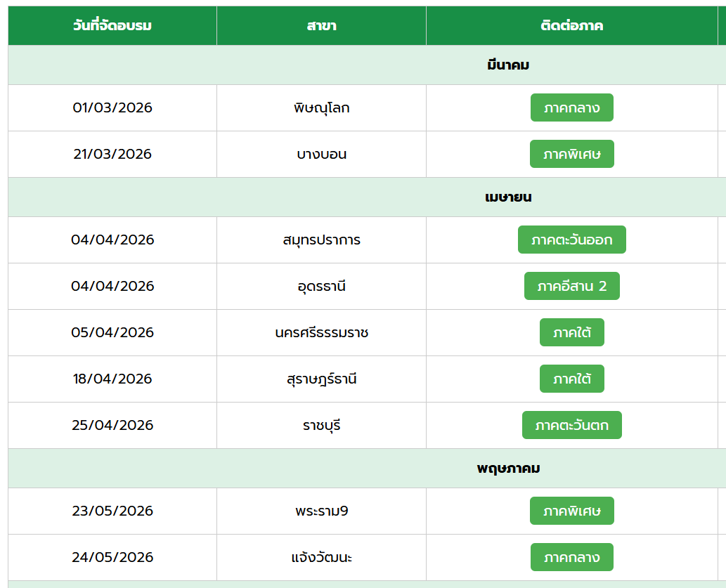Click the พระราม9 branch name

click(x=321, y=511)
